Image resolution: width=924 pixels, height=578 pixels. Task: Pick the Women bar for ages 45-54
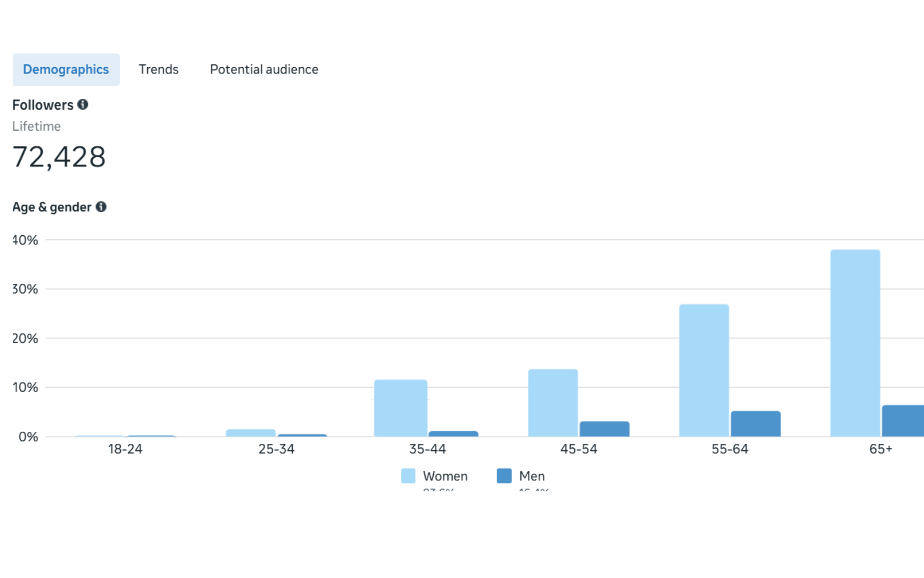553,403
